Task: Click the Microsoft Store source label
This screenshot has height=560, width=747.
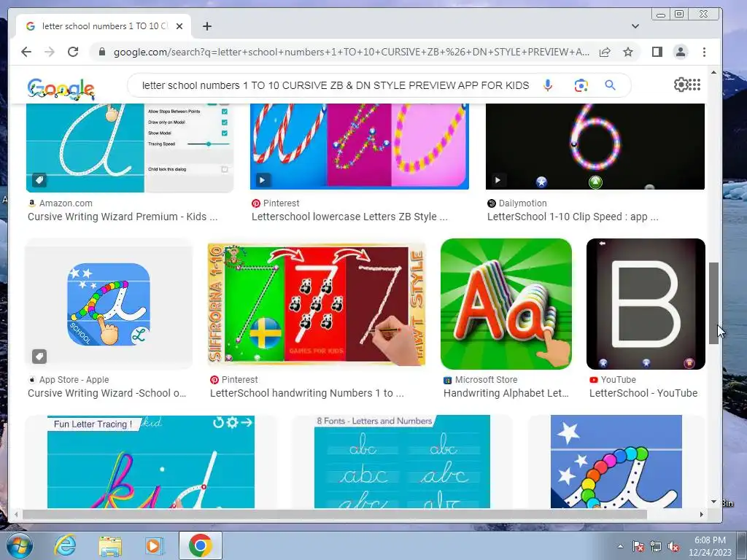Action: 486,380
